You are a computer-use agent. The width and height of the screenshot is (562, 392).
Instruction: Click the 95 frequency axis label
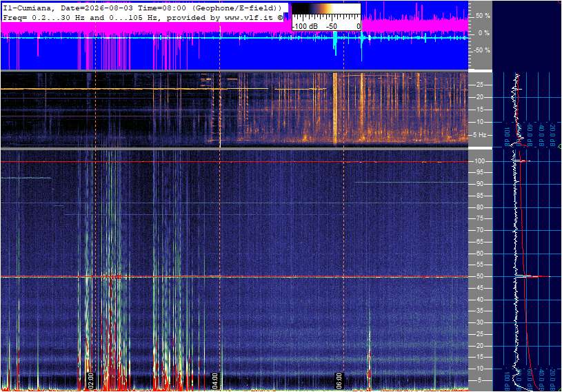[x=479, y=172]
